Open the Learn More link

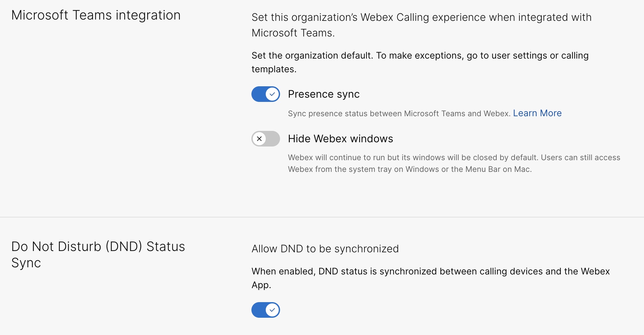(537, 113)
